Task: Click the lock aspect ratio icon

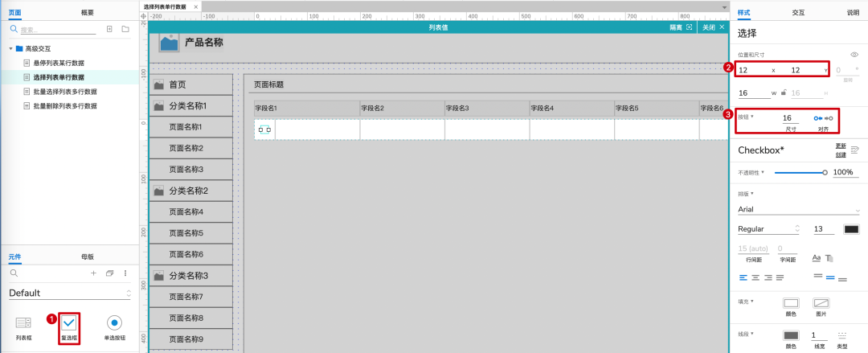Action: [784, 93]
